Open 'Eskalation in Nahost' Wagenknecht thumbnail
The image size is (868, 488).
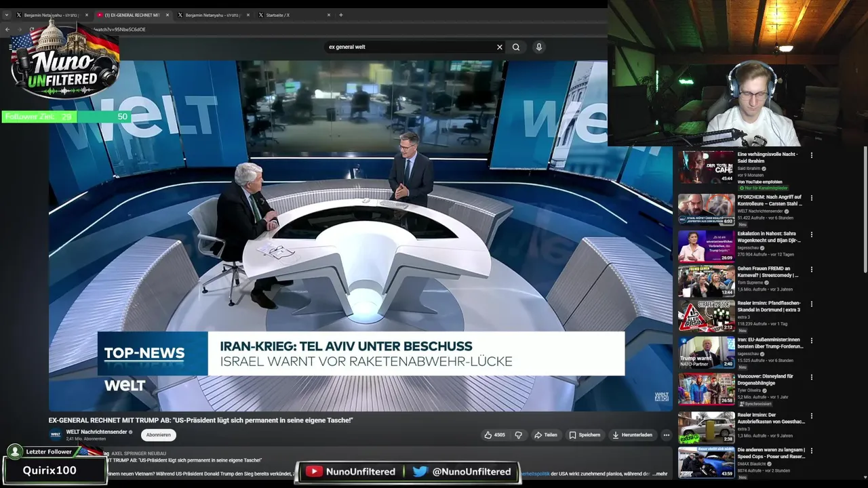tap(706, 246)
